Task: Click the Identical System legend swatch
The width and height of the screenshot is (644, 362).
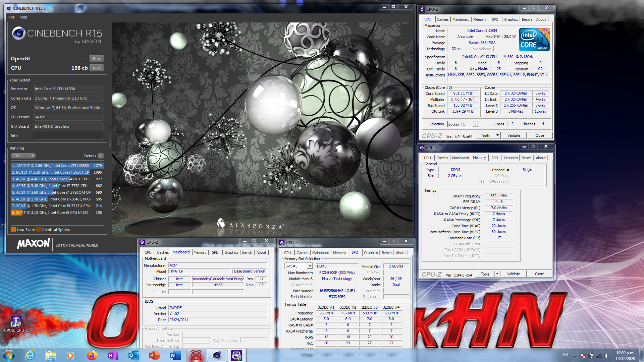Action: [39, 230]
